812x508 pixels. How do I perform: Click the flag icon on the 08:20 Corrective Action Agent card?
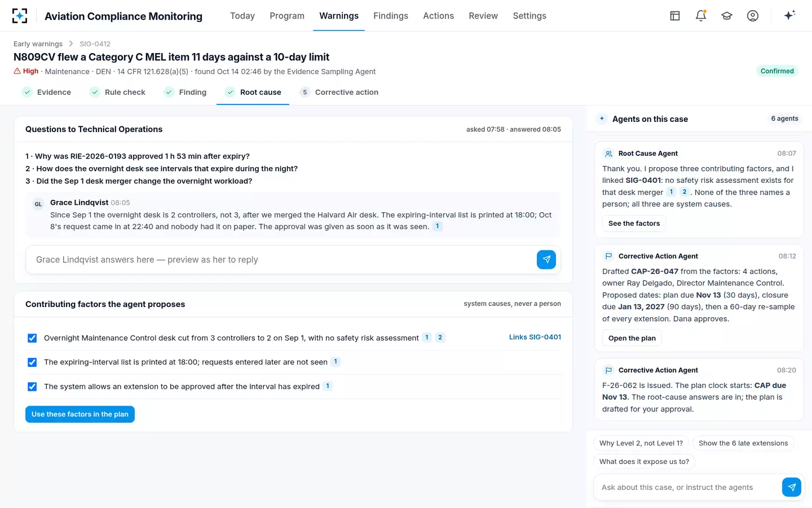(x=608, y=370)
